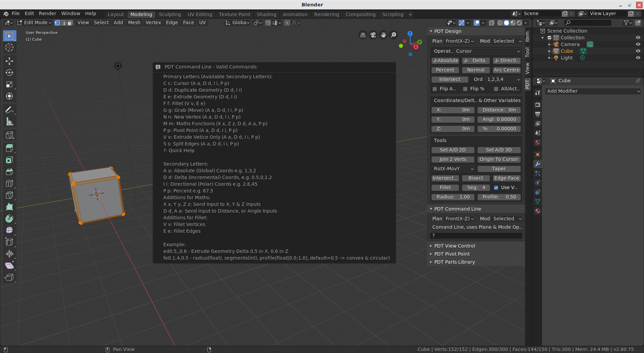644x353 pixels.
Task: Select the Rotate tool
Action: click(9, 73)
